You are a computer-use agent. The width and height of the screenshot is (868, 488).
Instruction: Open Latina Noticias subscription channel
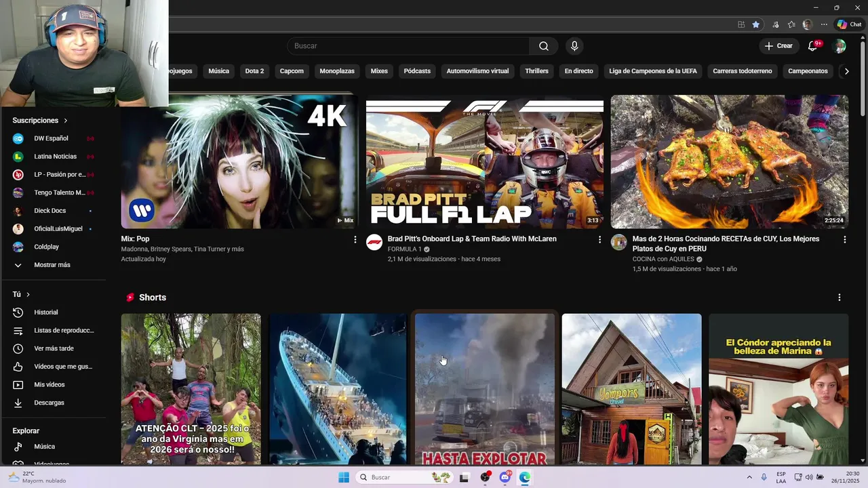click(x=54, y=157)
